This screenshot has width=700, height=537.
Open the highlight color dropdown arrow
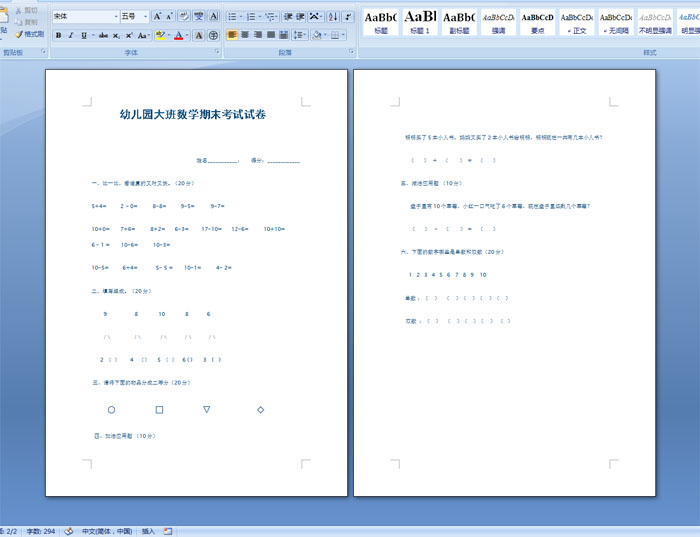[169, 35]
